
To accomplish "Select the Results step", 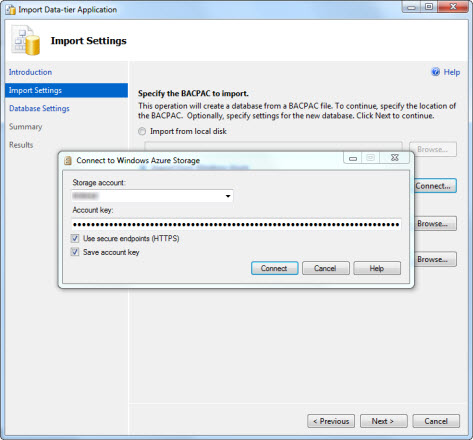I will coord(21,145).
